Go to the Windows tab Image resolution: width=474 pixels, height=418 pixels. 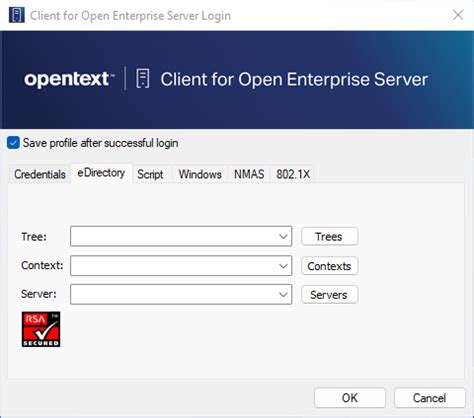(200, 174)
